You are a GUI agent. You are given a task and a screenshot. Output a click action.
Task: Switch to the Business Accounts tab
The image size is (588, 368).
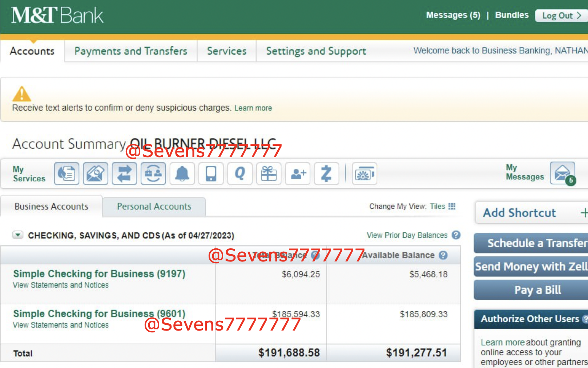[x=51, y=206]
